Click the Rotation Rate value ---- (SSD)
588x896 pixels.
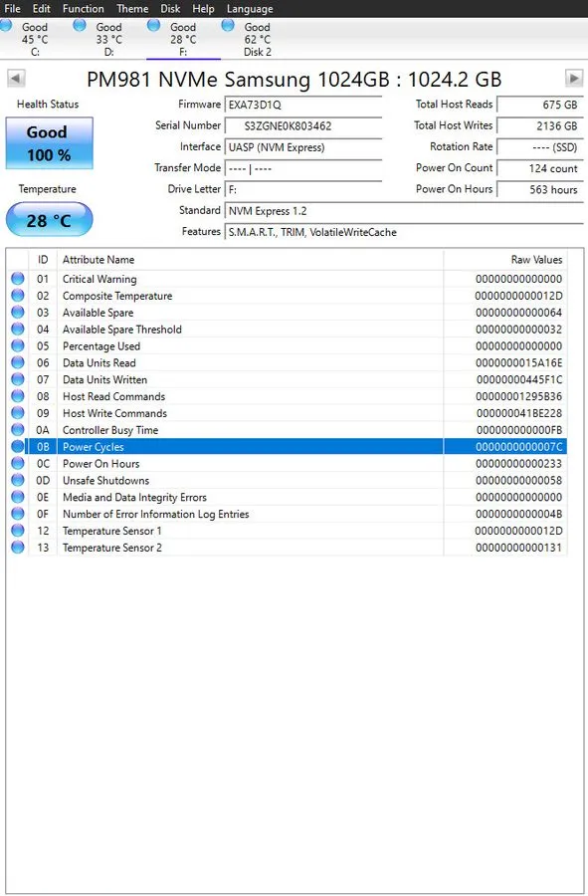point(540,147)
